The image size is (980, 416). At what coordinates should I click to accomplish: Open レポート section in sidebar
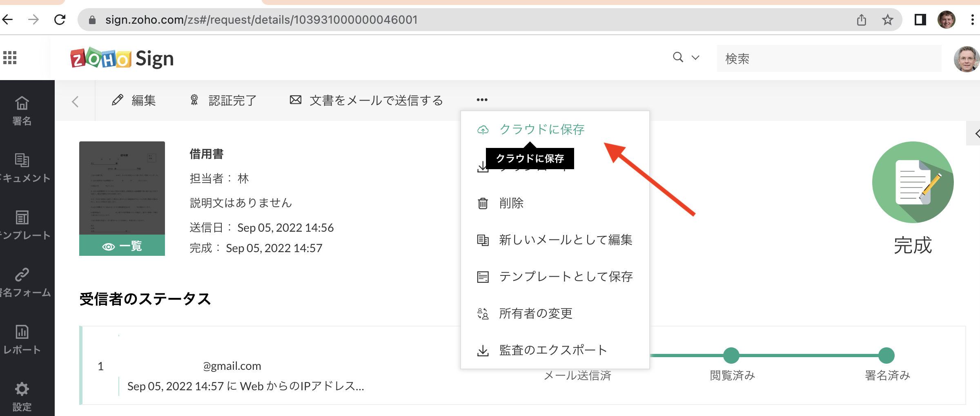[x=22, y=339]
